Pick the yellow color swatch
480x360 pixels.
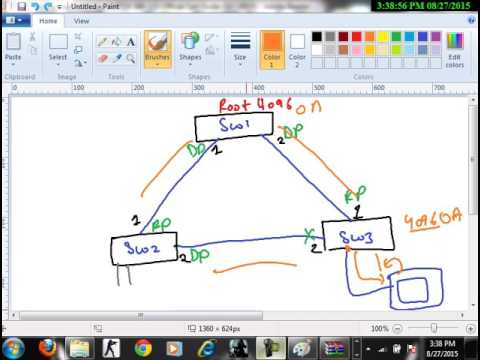click(383, 36)
